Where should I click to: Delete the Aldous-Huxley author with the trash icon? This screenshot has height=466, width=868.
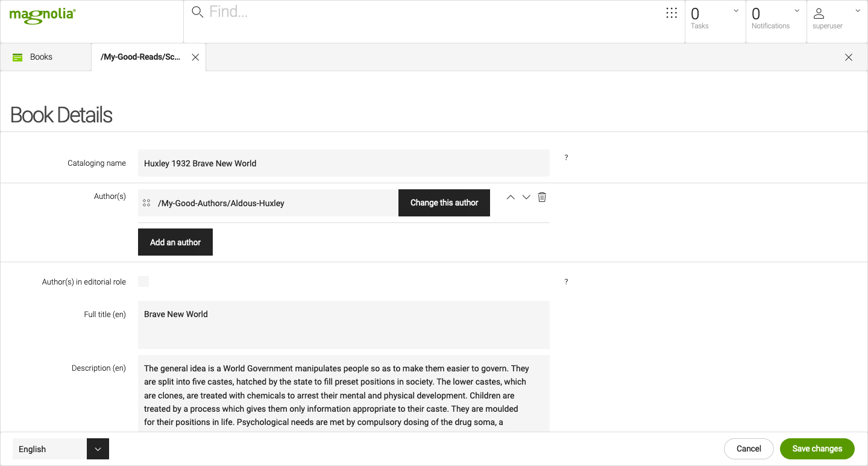(541, 197)
